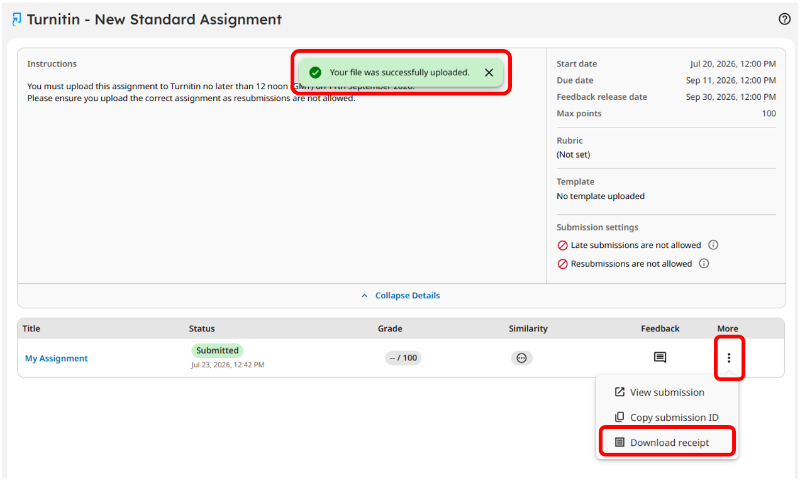Click the Title column header
This screenshot has height=481, width=800.
coord(31,328)
